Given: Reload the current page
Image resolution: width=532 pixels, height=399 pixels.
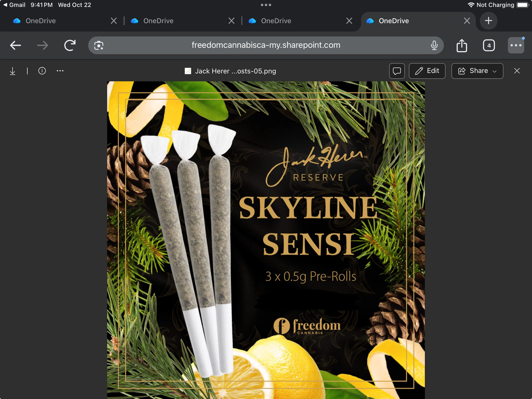Looking at the screenshot, I should 70,45.
